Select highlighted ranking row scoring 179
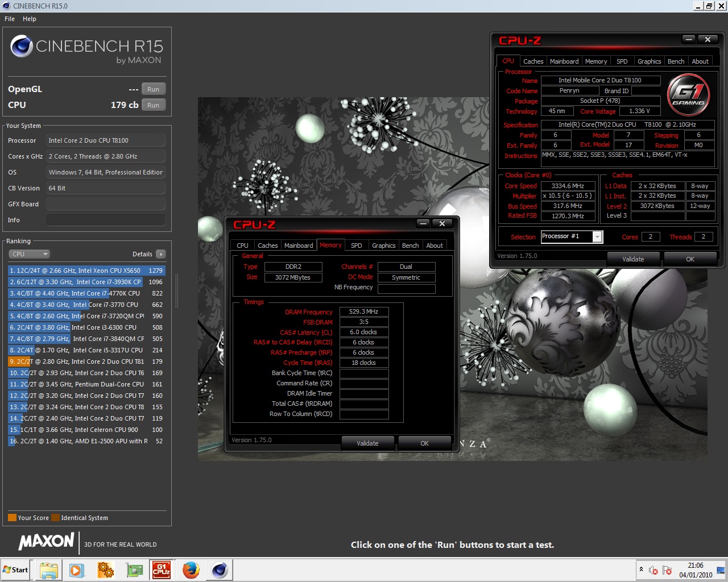This screenshot has width=728, height=582. 86,361
